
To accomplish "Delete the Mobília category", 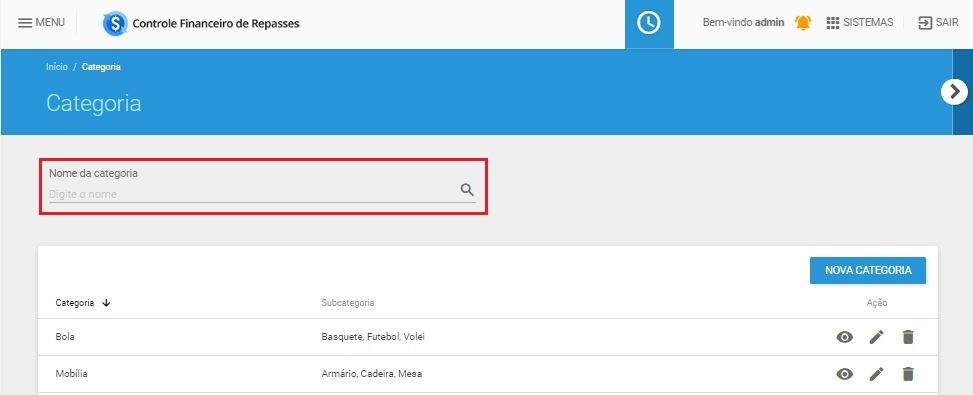I will coord(908,374).
